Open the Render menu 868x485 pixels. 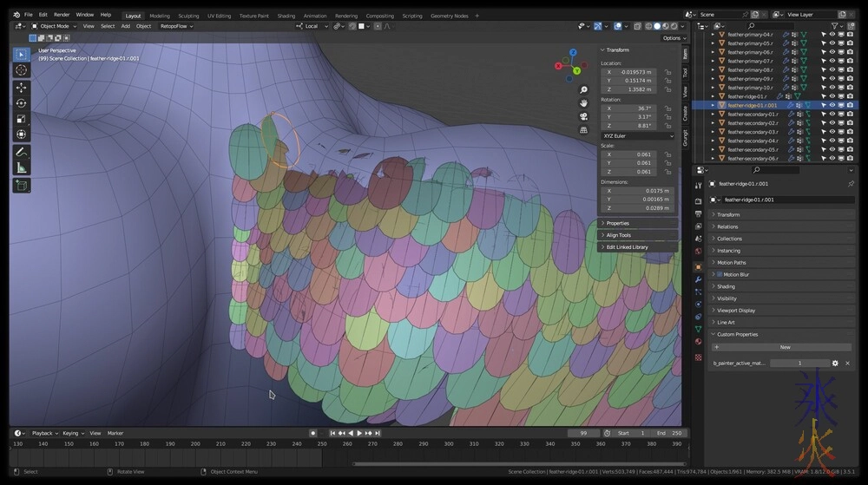coord(62,15)
